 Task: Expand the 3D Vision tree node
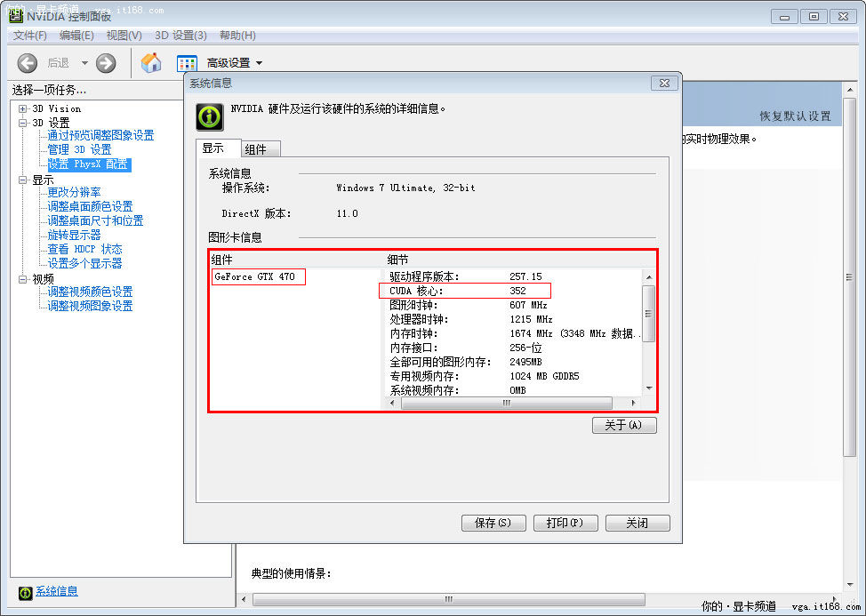22,108
